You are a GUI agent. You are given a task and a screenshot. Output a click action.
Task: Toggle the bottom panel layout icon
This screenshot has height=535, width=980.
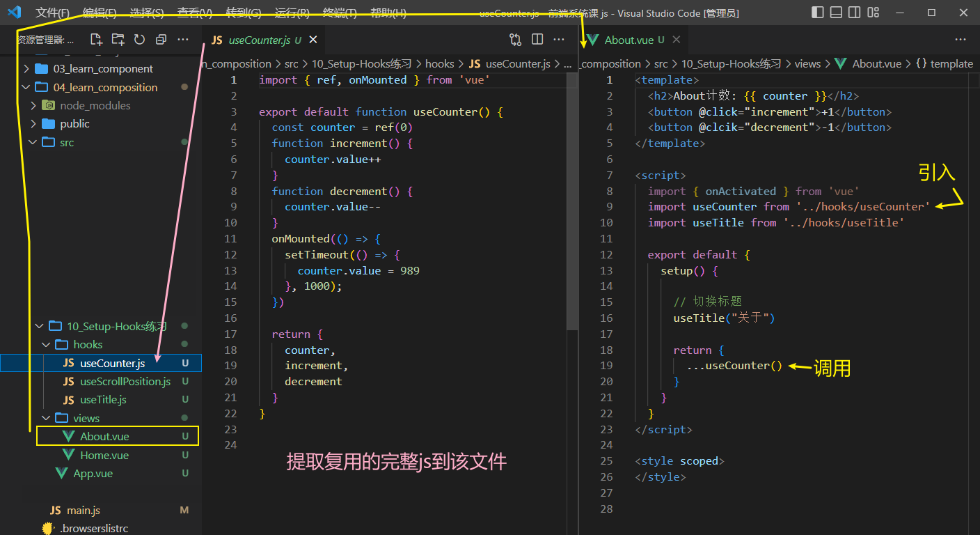(x=836, y=13)
